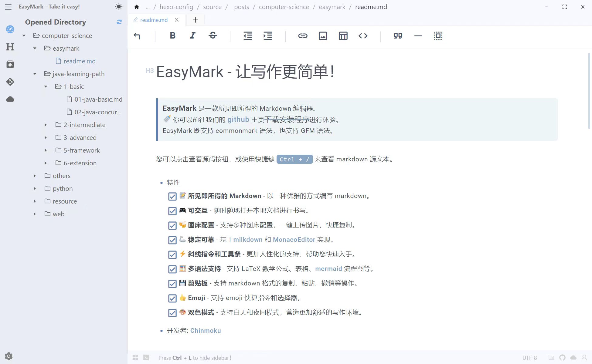592x364 pixels.
Task: Uncheck the 所见即所得的 Markdown task item
Action: (x=172, y=196)
